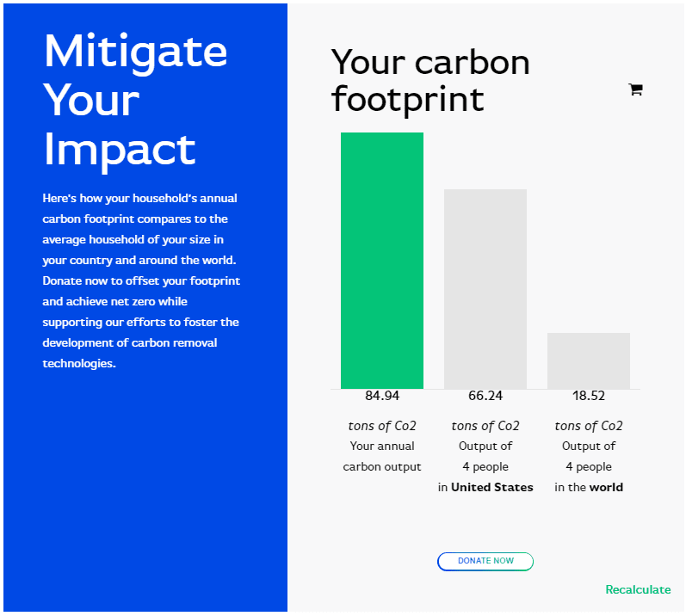Click "tons of Co2" under United States bar
Image resolution: width=692 pixels, height=616 pixels.
click(485, 426)
